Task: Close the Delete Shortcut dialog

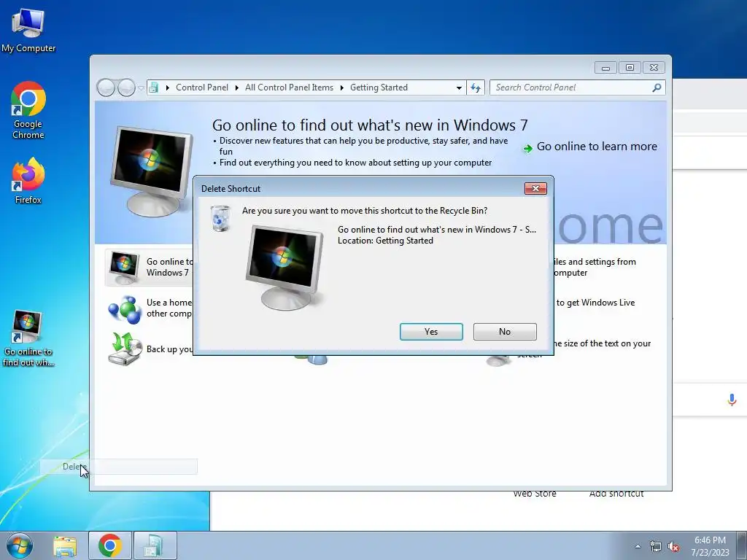Action: (x=535, y=188)
